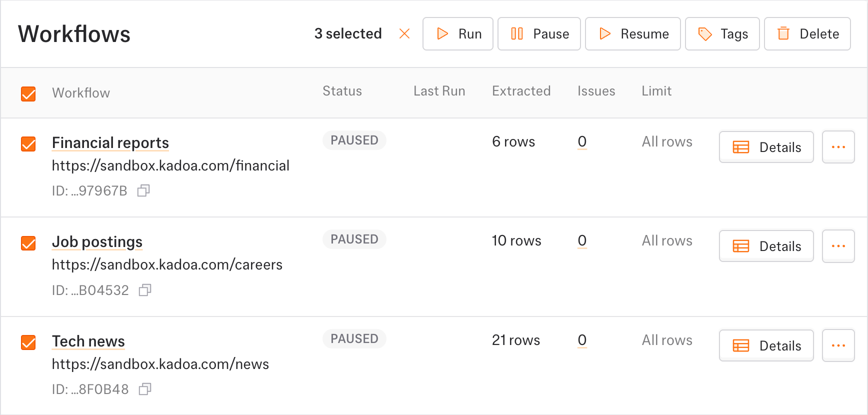Uncheck the Tech news workflow
Image resolution: width=868 pixels, height=415 pixels.
click(x=28, y=342)
